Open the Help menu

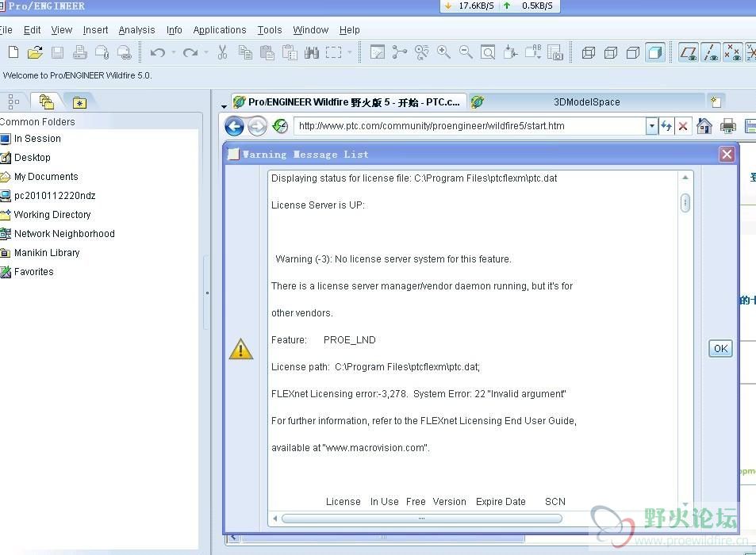[x=350, y=30]
